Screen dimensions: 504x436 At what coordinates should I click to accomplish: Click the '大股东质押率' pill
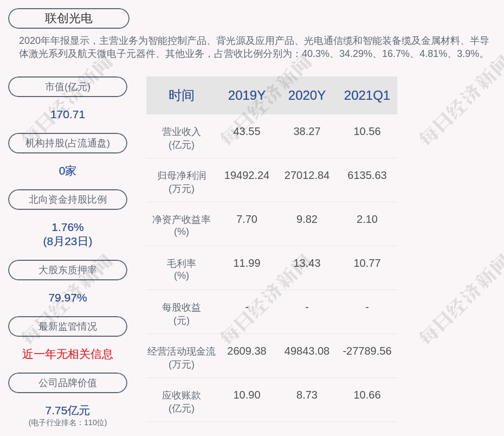click(x=68, y=270)
